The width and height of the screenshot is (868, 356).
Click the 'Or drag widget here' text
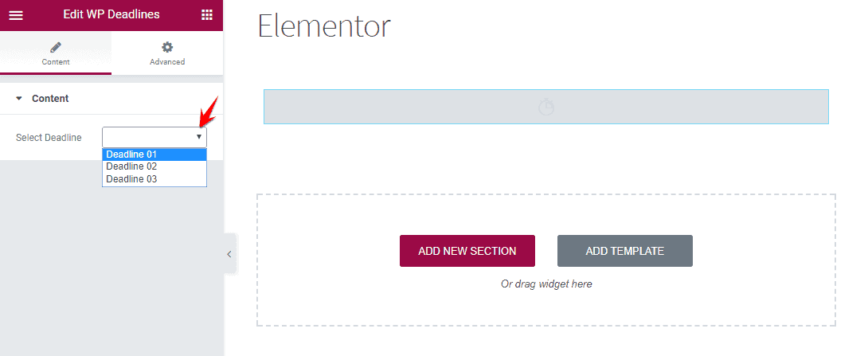coord(546,284)
